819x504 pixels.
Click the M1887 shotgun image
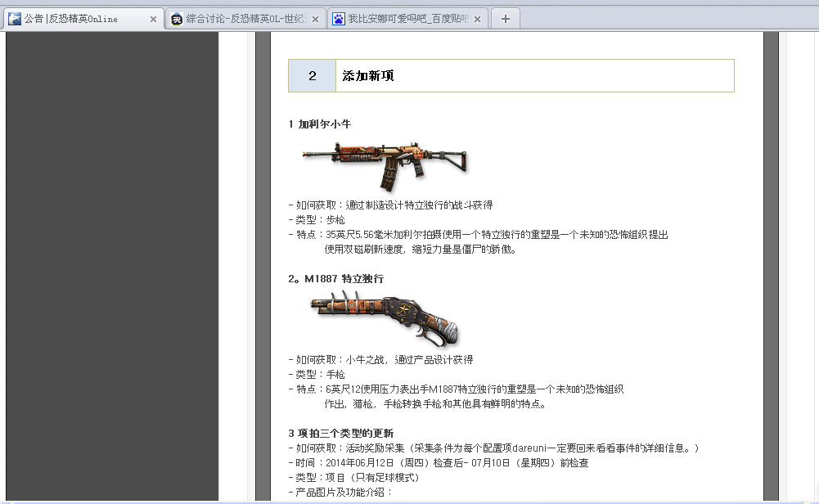click(385, 318)
